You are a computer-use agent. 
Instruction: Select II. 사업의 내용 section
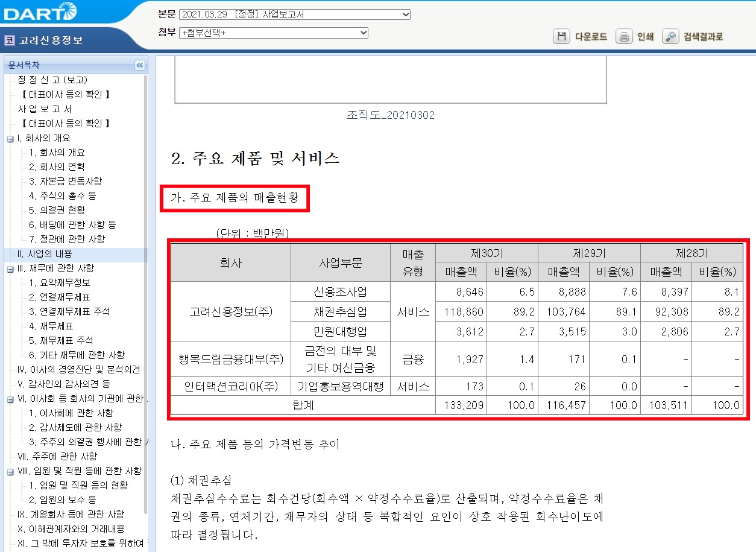point(45,253)
